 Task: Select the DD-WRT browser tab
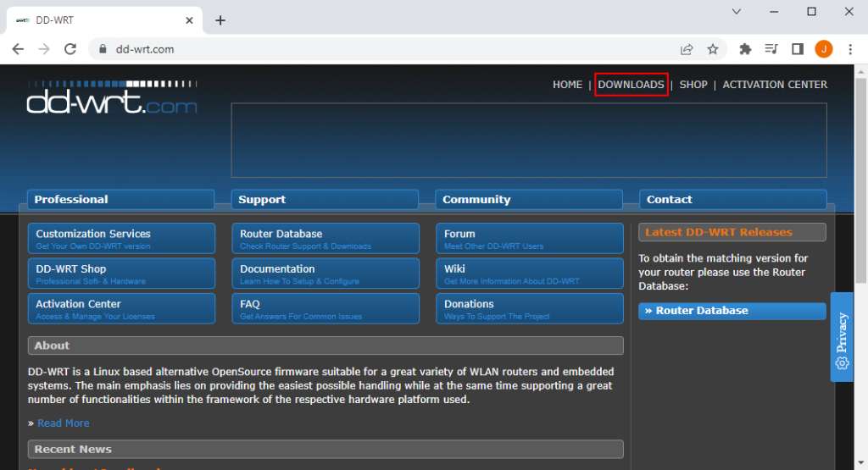(x=104, y=20)
